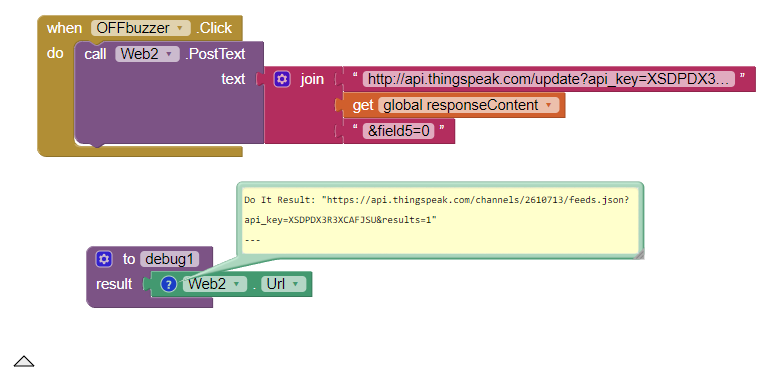Image resolution: width=777 pixels, height=371 pixels.
Task: Edit the &field5=0 text string
Action: pos(398,131)
